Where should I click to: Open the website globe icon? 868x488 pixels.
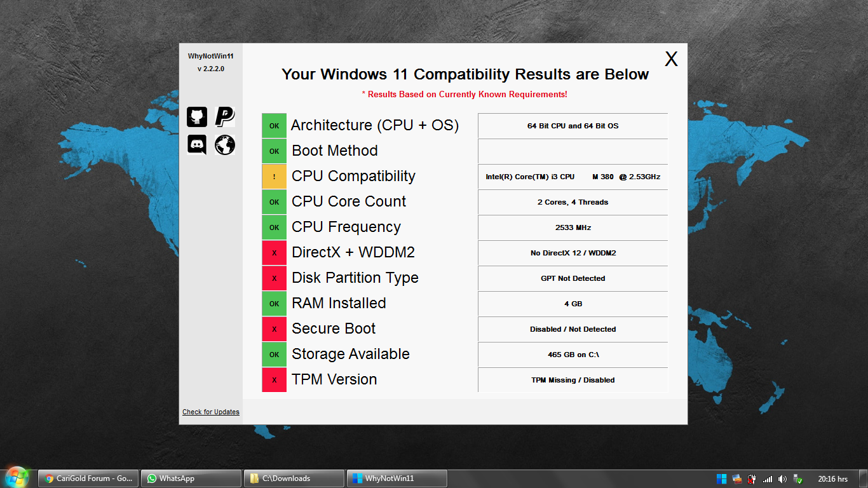click(x=225, y=145)
